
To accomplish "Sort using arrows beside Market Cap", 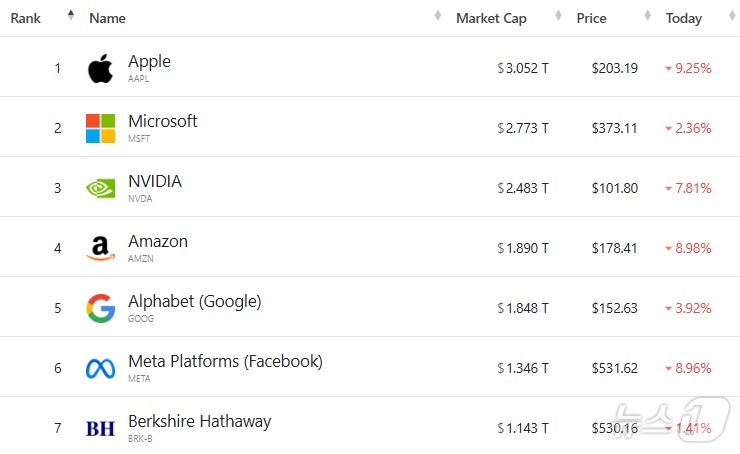I will pyautogui.click(x=558, y=15).
